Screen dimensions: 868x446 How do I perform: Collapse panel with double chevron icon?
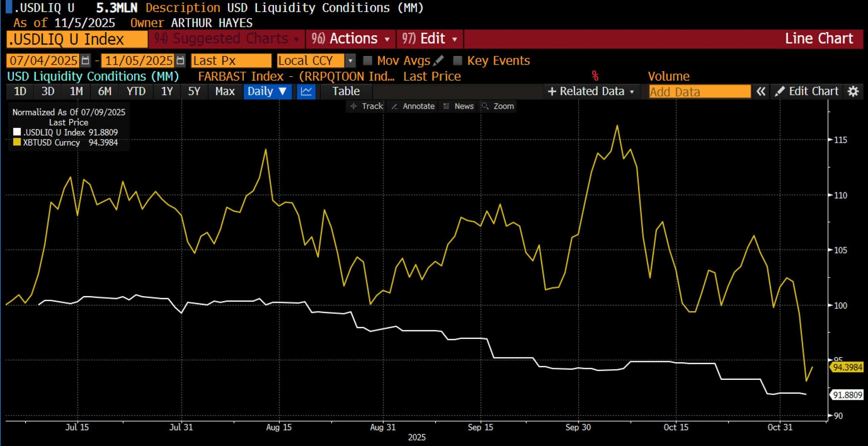point(761,92)
